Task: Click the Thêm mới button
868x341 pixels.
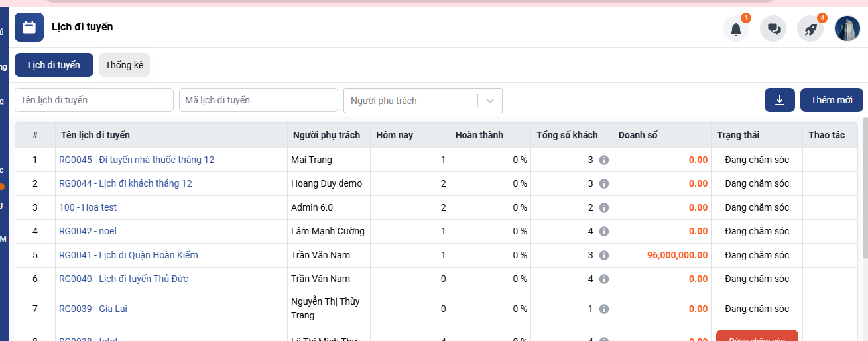Action: pos(831,100)
